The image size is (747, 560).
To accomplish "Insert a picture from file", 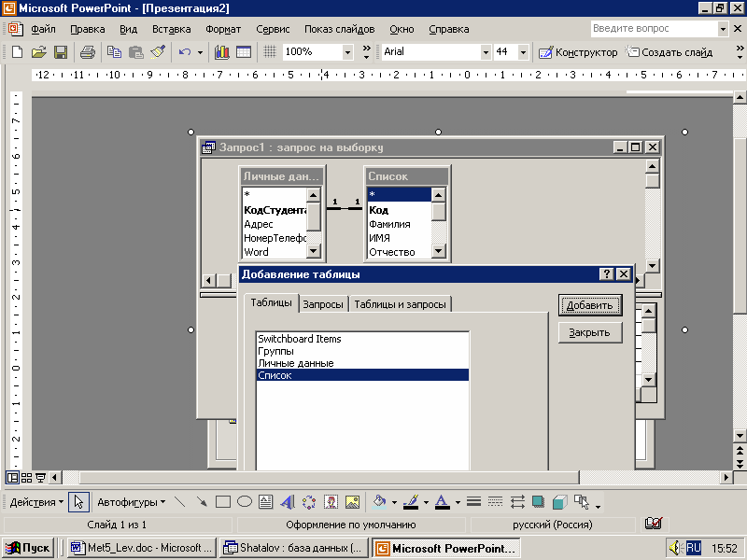I will (x=352, y=502).
